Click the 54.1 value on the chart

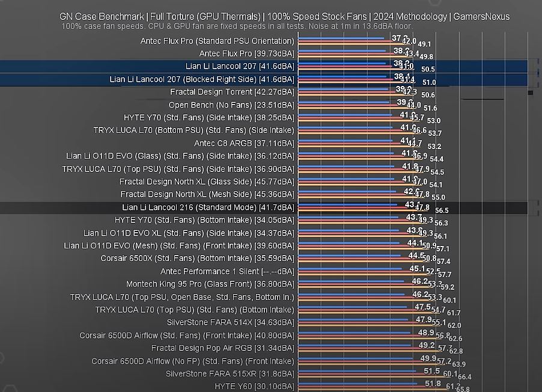[436, 185]
